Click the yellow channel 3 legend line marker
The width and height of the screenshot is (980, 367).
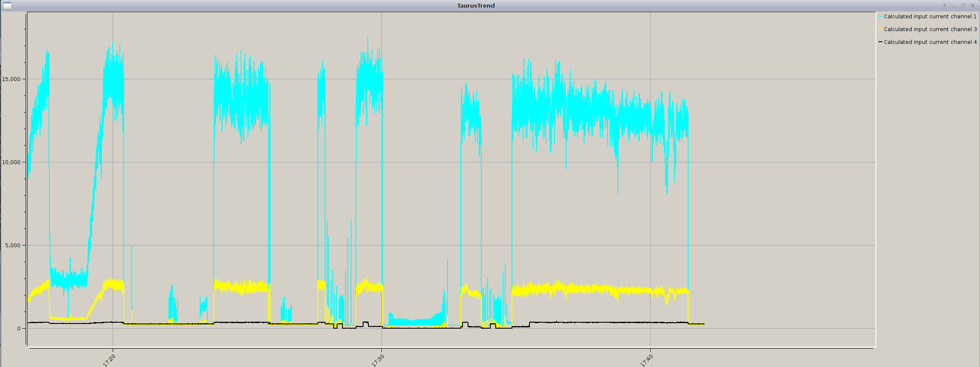tap(880, 29)
